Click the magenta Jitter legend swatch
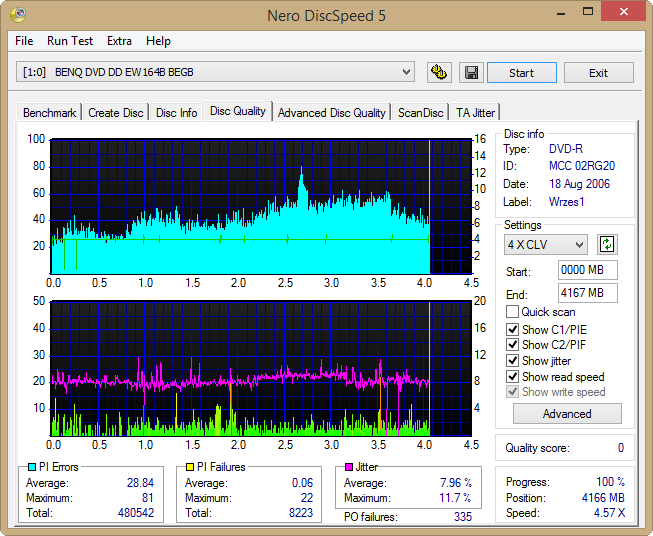 coord(349,467)
